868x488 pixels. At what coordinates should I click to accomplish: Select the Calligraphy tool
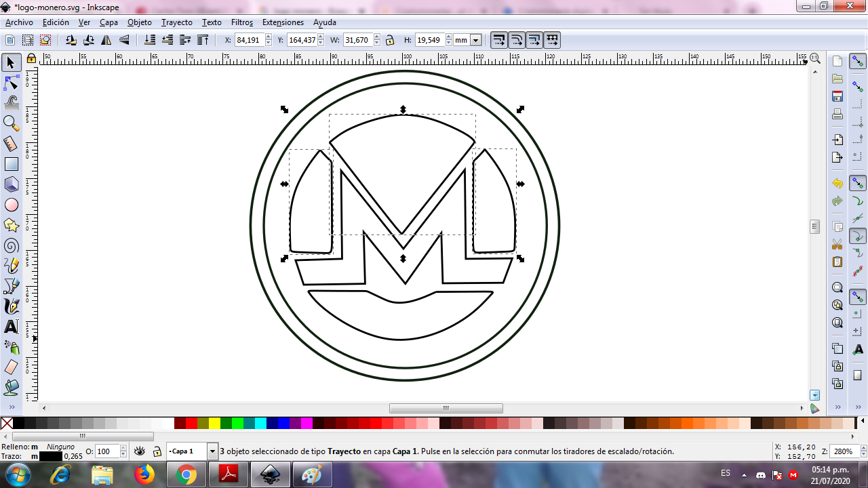(x=11, y=306)
